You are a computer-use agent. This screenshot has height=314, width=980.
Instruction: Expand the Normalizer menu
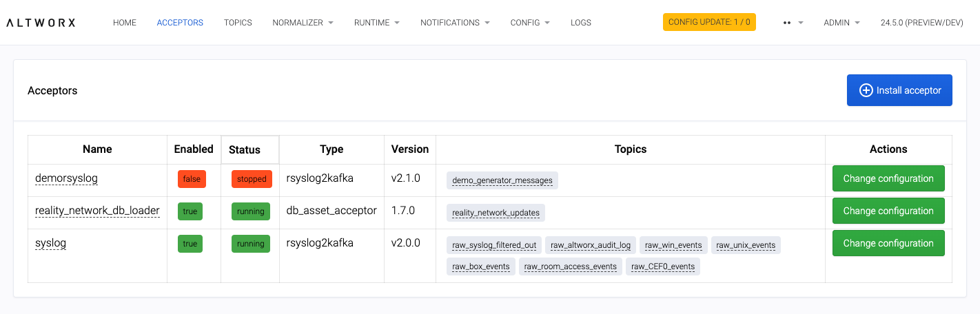(303, 23)
